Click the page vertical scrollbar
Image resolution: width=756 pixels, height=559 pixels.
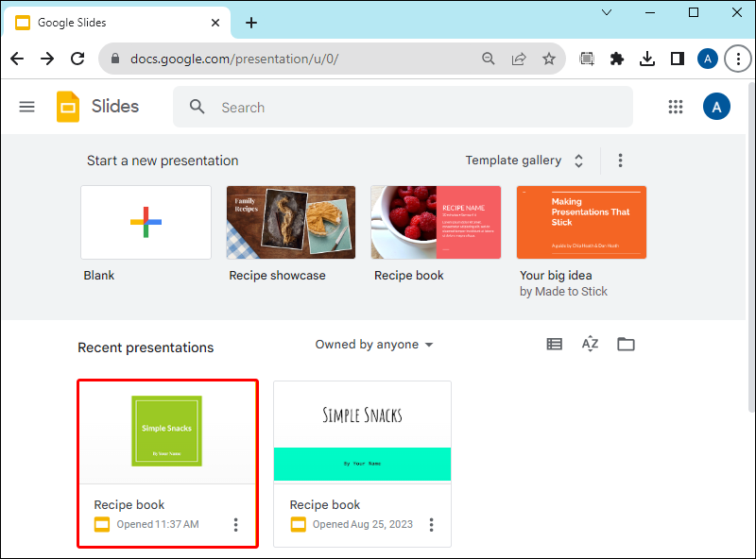coord(751,246)
